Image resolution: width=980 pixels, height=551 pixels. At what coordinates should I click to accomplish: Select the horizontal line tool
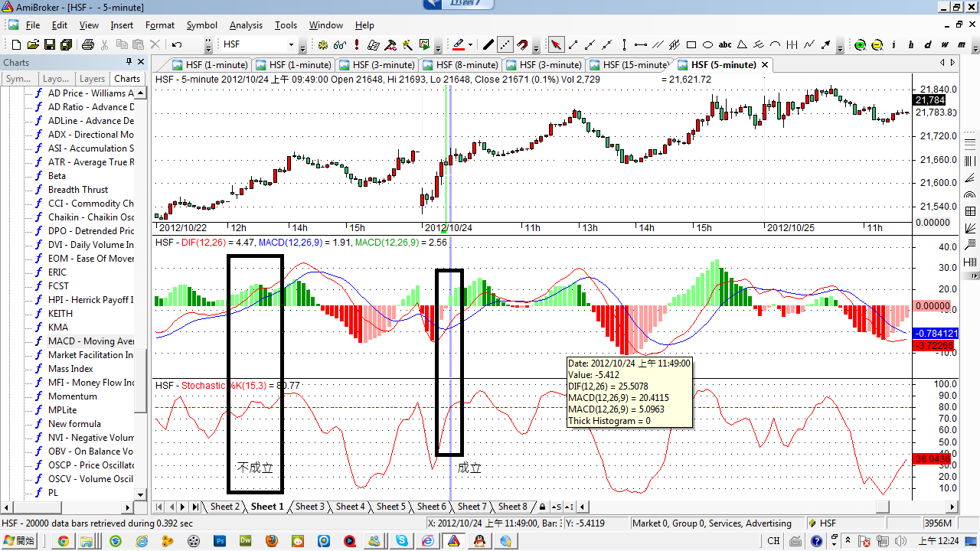pyautogui.click(x=640, y=44)
